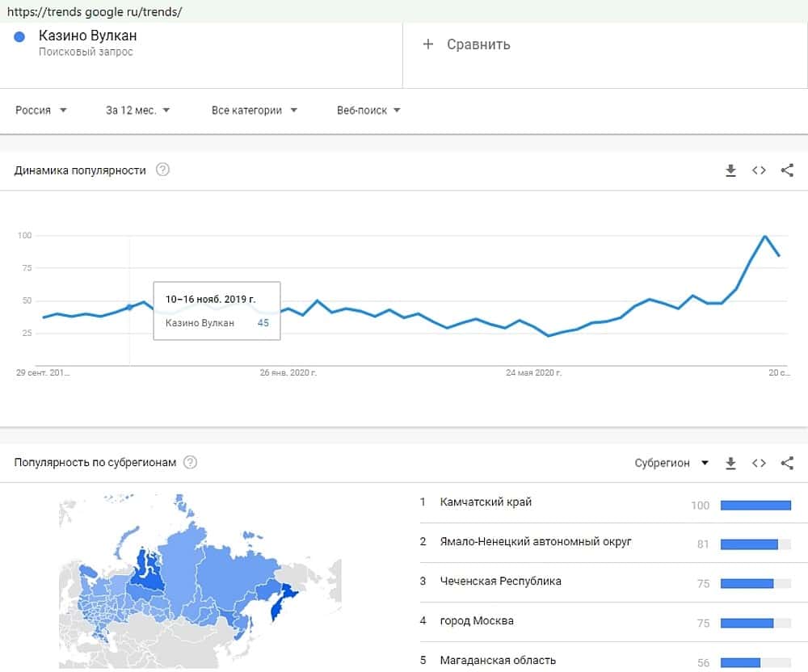Click the blue dot color indicator for Казино Вулкан
This screenshot has height=672, width=808.
click(x=20, y=36)
